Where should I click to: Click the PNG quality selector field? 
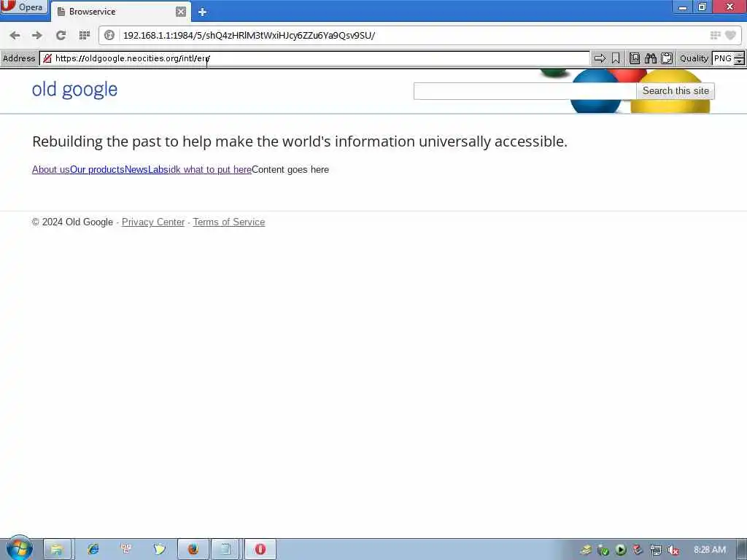click(x=723, y=58)
